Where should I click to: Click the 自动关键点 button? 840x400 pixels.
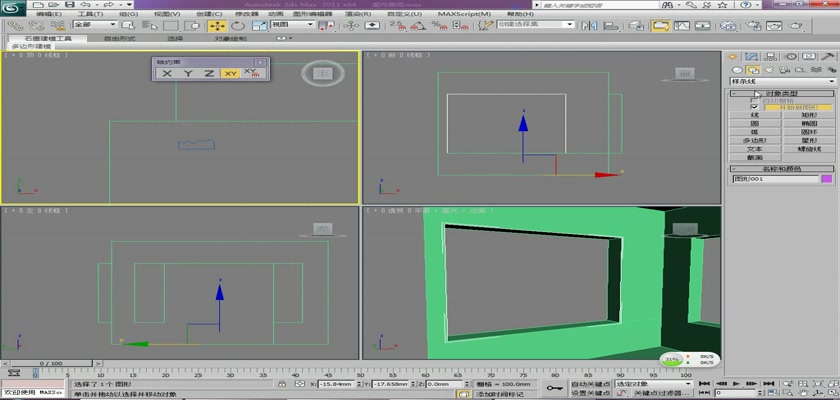click(590, 384)
